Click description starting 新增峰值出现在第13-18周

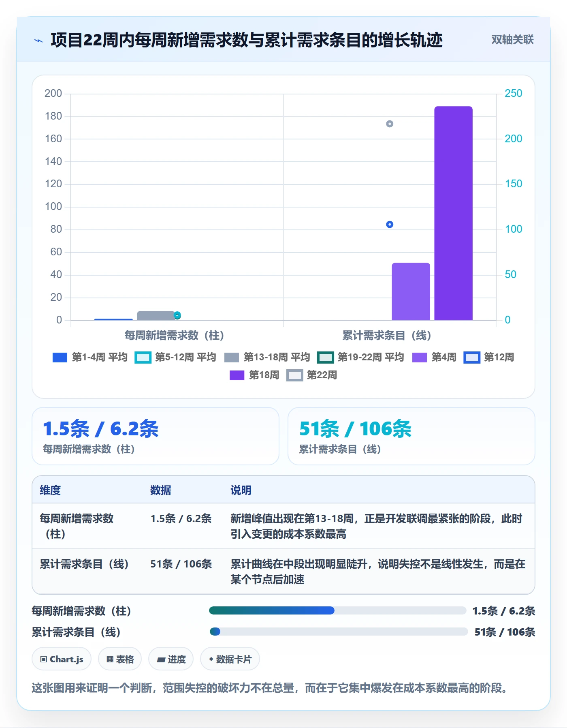point(376,526)
